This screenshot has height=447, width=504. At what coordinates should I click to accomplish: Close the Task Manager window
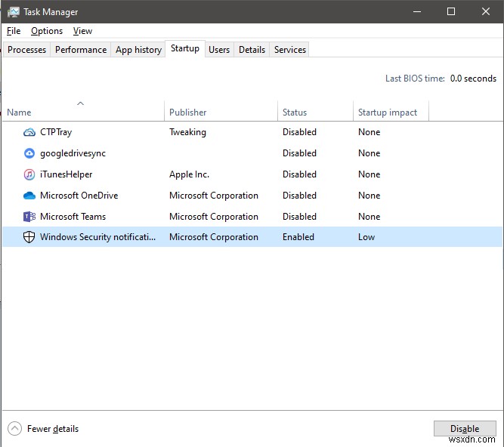pyautogui.click(x=485, y=12)
